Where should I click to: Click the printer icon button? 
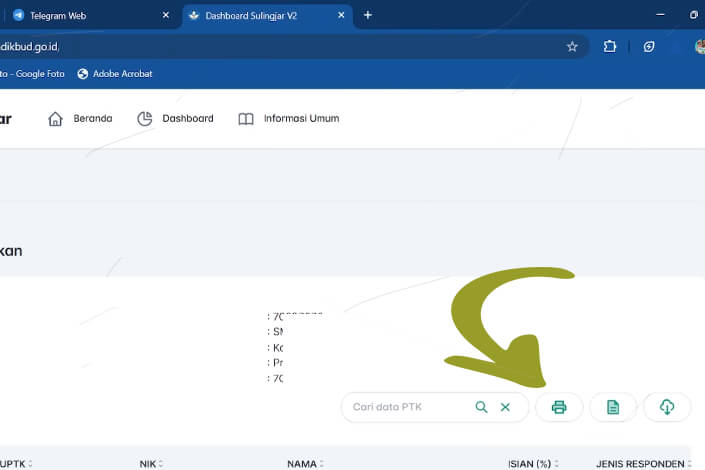tap(559, 407)
